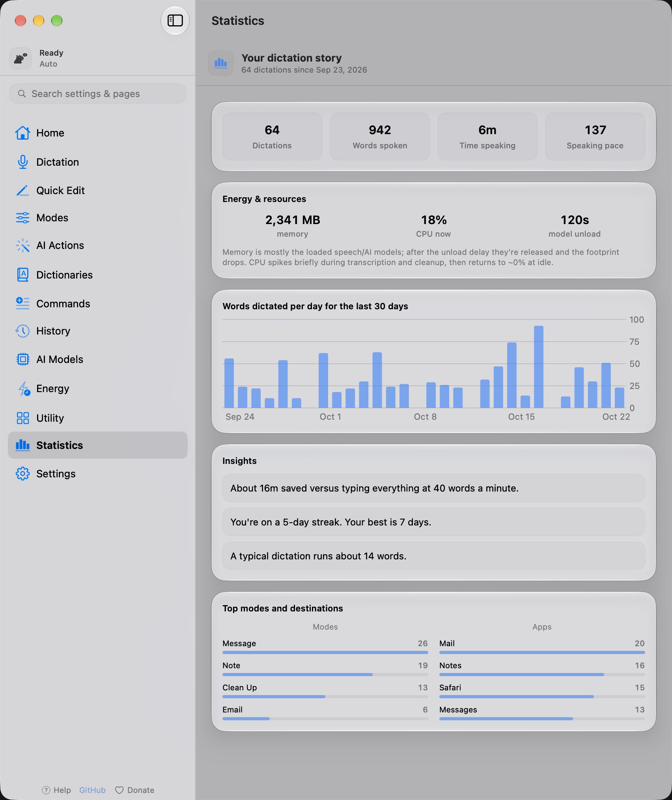Click the Energy bolt icon
The width and height of the screenshot is (672, 800).
pyautogui.click(x=24, y=389)
